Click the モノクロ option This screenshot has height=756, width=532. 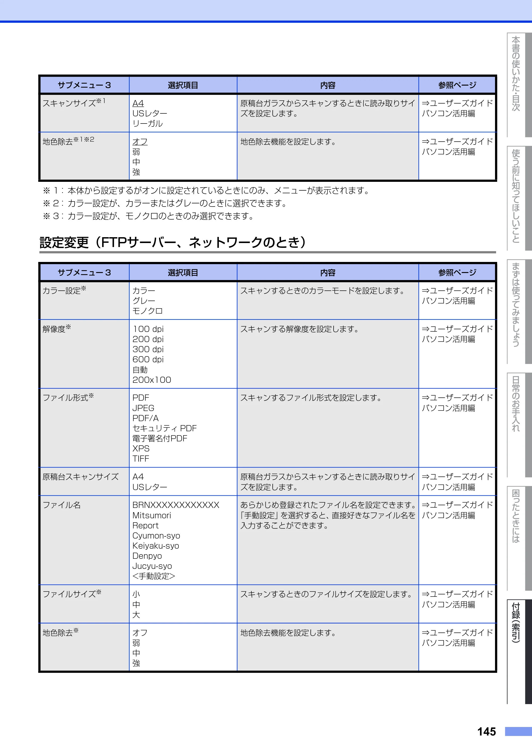tap(147, 311)
